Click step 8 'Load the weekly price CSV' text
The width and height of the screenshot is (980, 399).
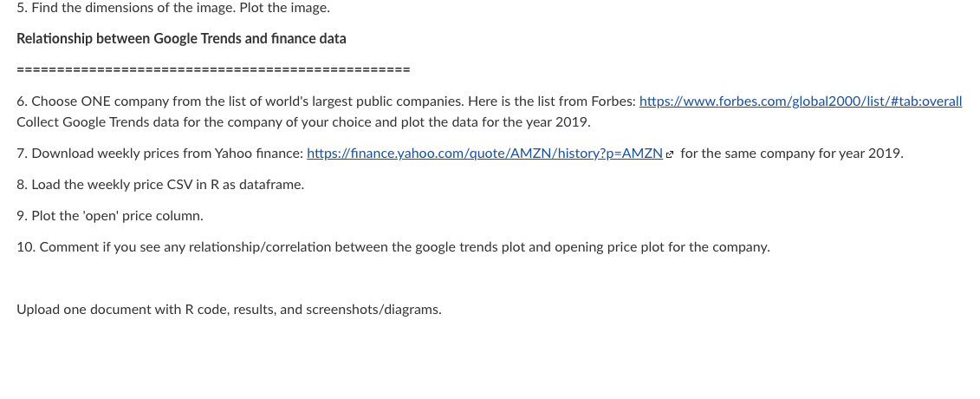pyautogui.click(x=160, y=185)
